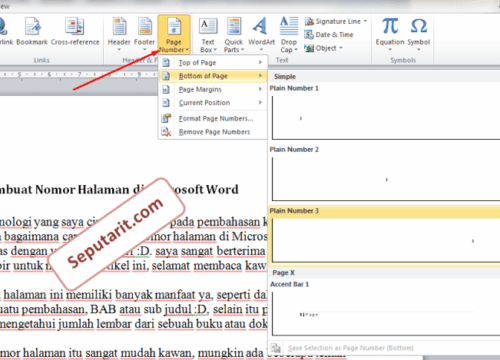Insert an Equation
500x360 pixels.
(390, 34)
